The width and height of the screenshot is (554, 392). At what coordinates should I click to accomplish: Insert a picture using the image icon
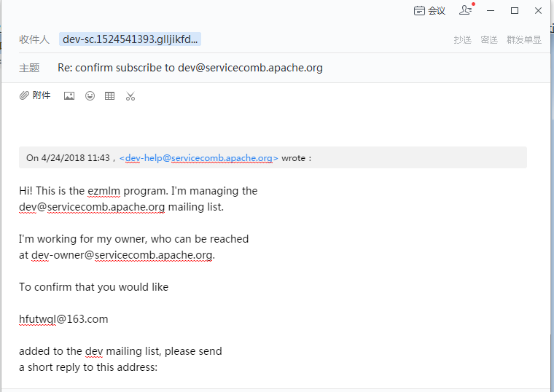(69, 95)
